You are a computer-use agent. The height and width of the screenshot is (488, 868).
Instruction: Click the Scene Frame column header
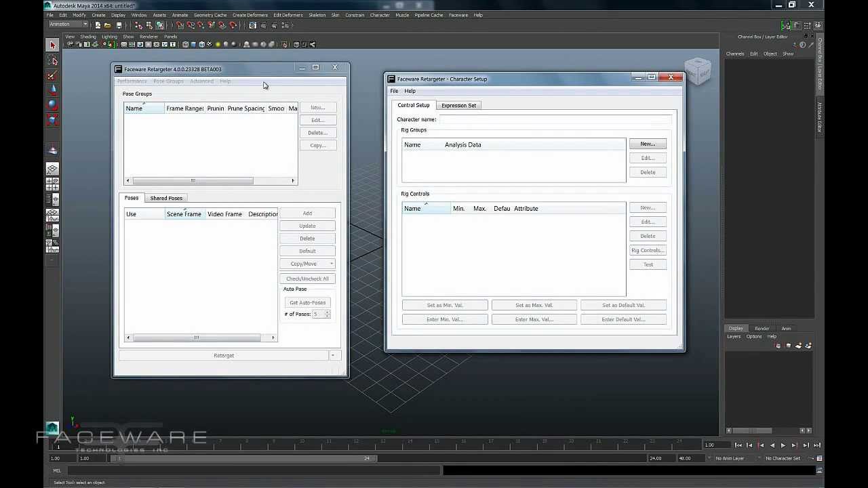point(184,214)
